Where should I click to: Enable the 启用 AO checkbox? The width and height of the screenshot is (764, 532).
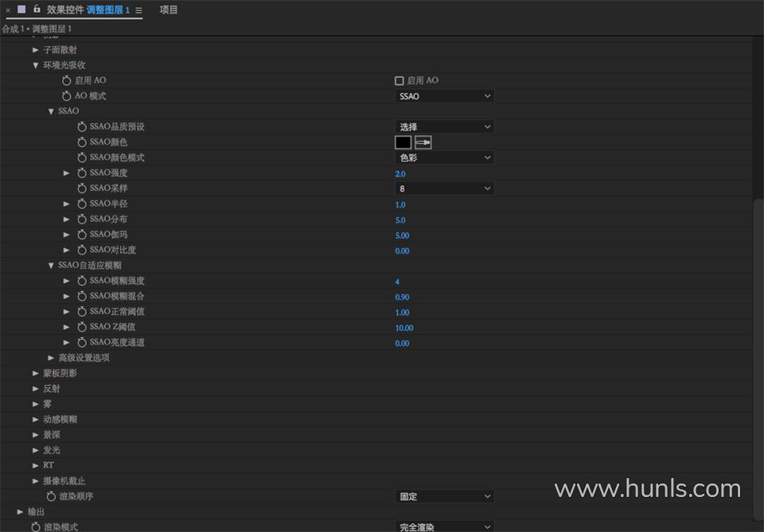click(399, 81)
